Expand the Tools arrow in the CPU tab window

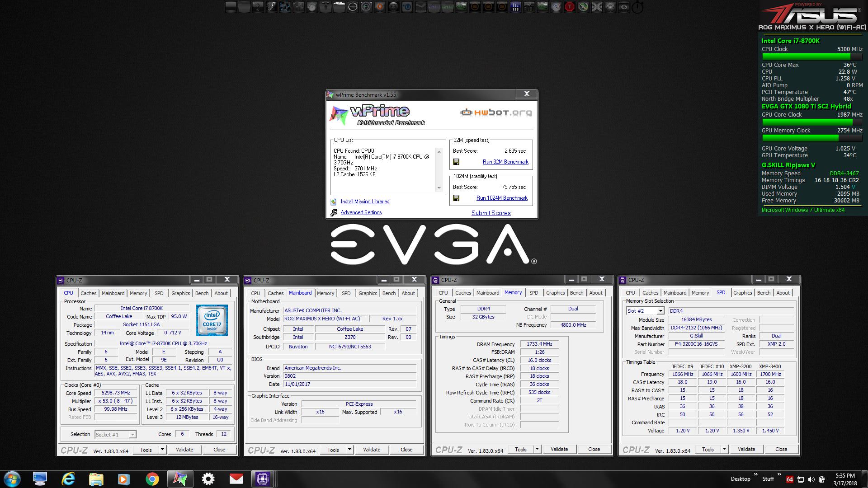[162, 450]
